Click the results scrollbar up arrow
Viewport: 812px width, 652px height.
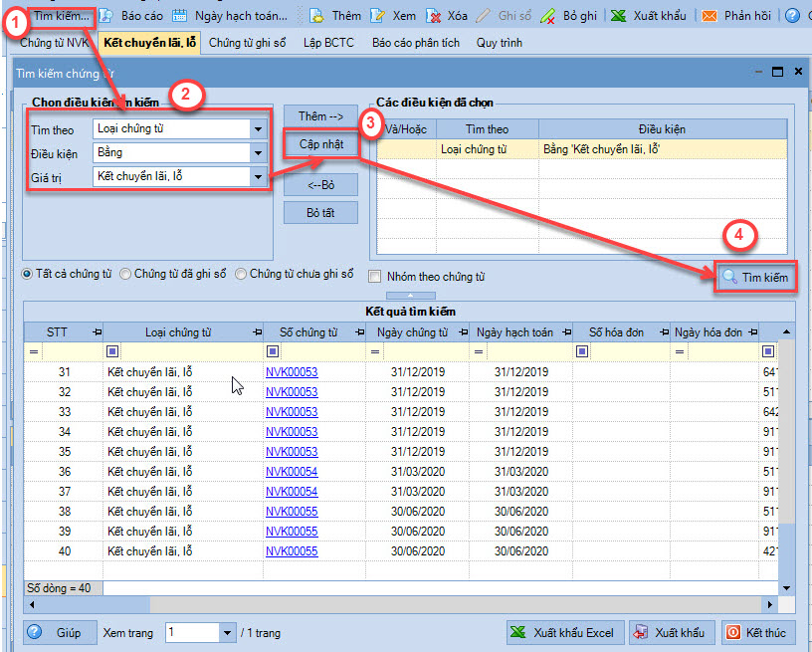[786, 331]
